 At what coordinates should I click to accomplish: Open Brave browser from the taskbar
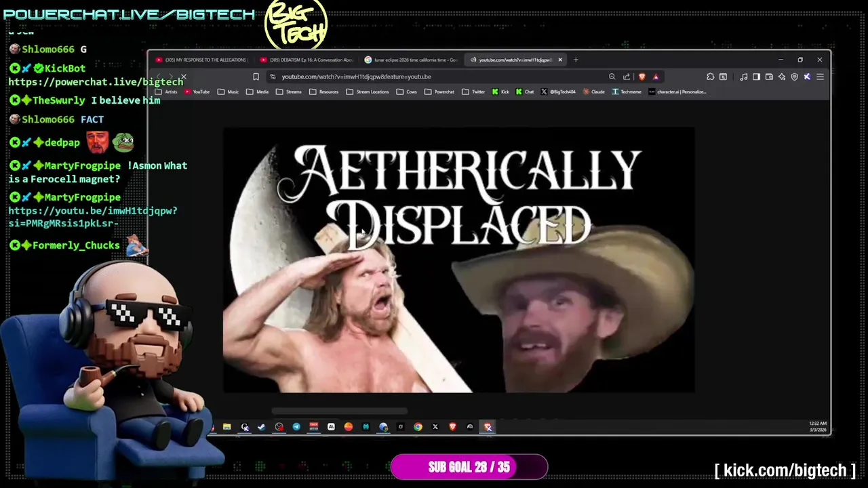[452, 427]
